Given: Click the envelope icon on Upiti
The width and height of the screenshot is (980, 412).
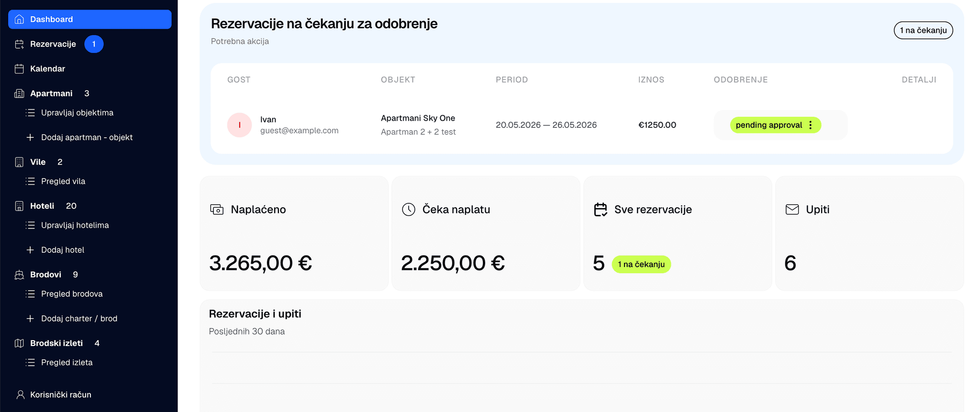Looking at the screenshot, I should click(792, 209).
